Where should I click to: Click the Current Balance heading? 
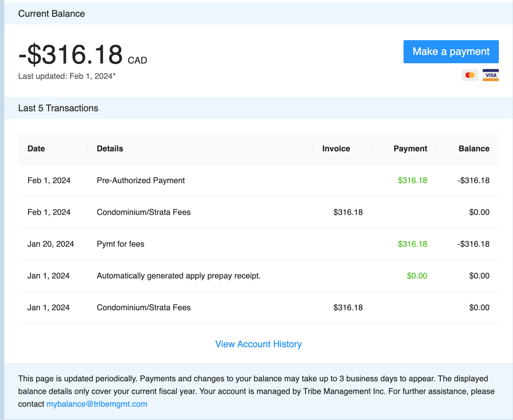click(51, 14)
